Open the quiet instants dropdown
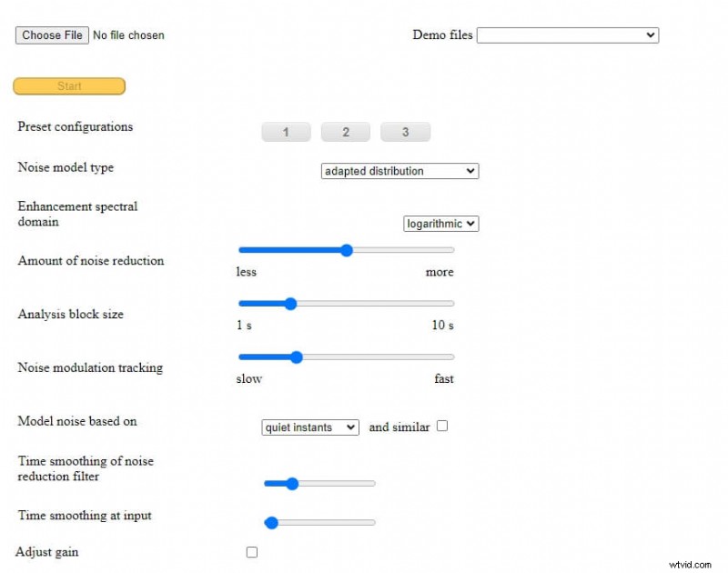Image resolution: width=728 pixels, height=573 pixels. tap(310, 427)
